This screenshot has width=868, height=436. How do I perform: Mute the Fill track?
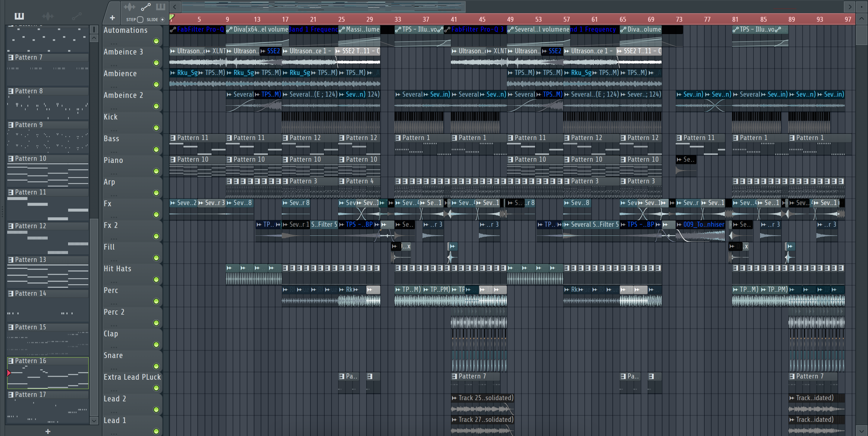[x=156, y=258]
